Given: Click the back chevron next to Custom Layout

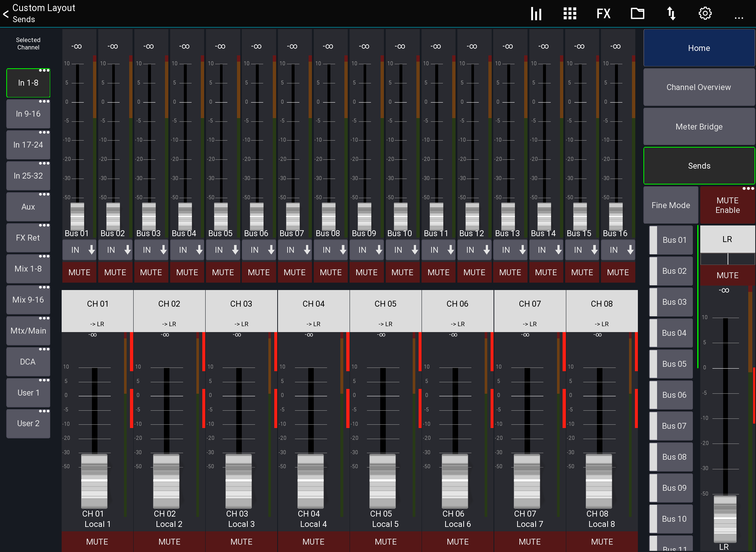Looking at the screenshot, I should [x=6, y=14].
